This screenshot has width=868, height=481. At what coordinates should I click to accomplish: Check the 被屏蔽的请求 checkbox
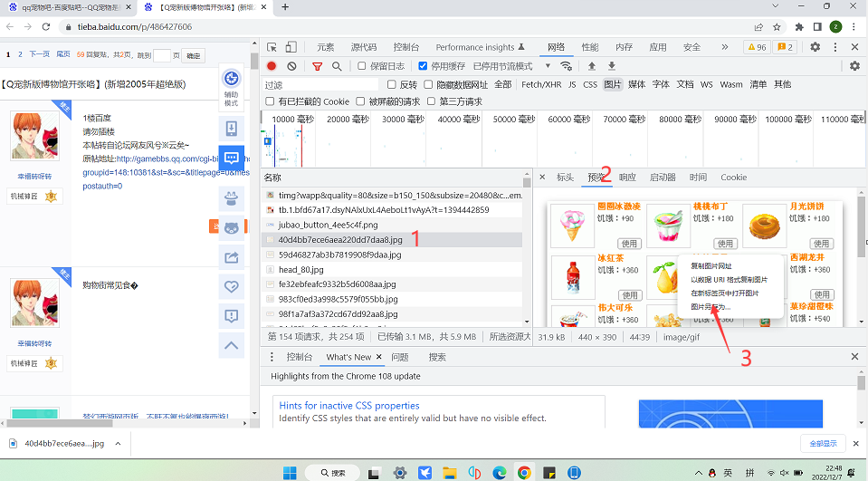coord(360,101)
